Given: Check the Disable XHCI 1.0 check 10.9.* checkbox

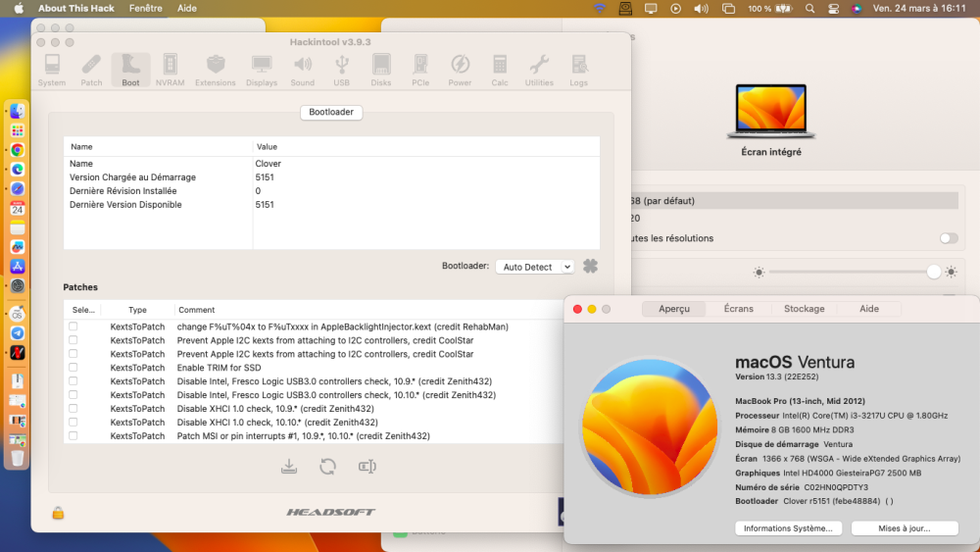Looking at the screenshot, I should (73, 408).
